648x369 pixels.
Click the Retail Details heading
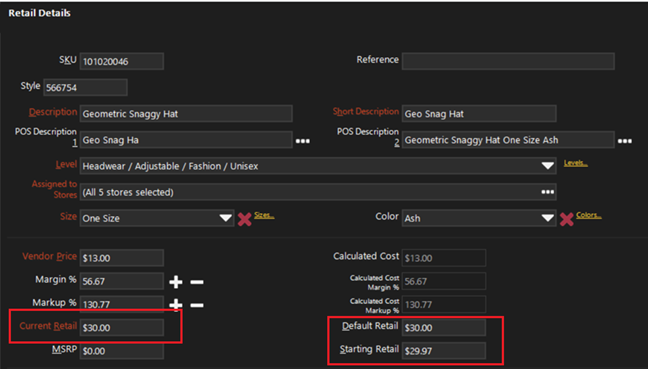(39, 13)
